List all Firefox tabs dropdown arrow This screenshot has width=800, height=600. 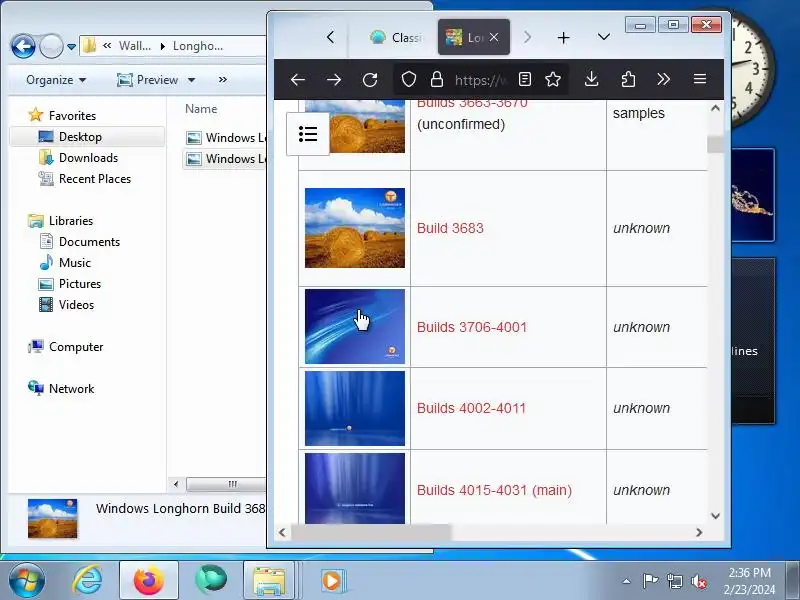point(604,37)
